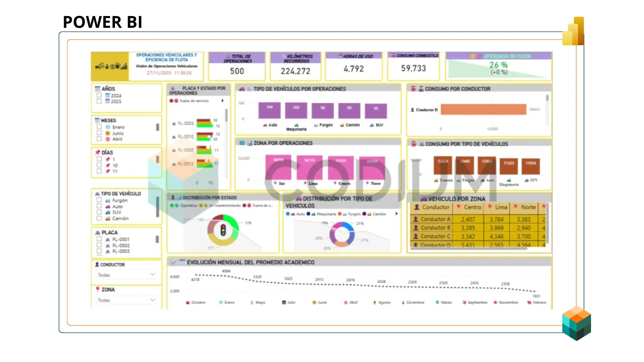Click the PL-0004 car icon in plate chart
Screen dimensions: 644x362
tap(174, 124)
